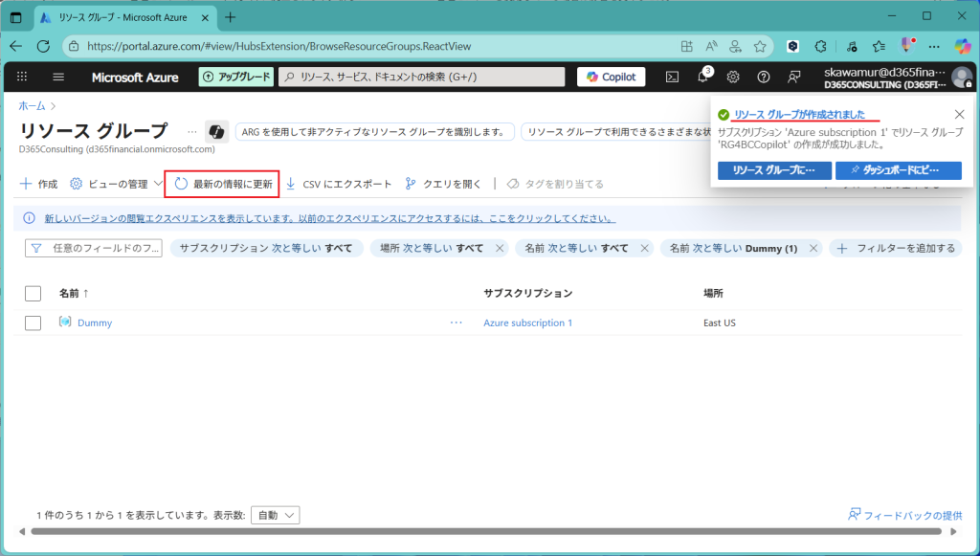Sort by the 名前 column header
980x556 pixels.
pyautogui.click(x=74, y=293)
